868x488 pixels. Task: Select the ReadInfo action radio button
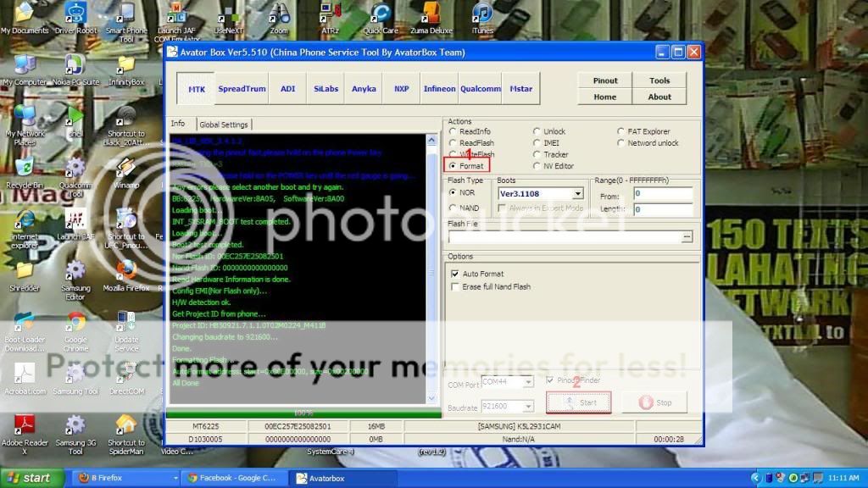452,132
